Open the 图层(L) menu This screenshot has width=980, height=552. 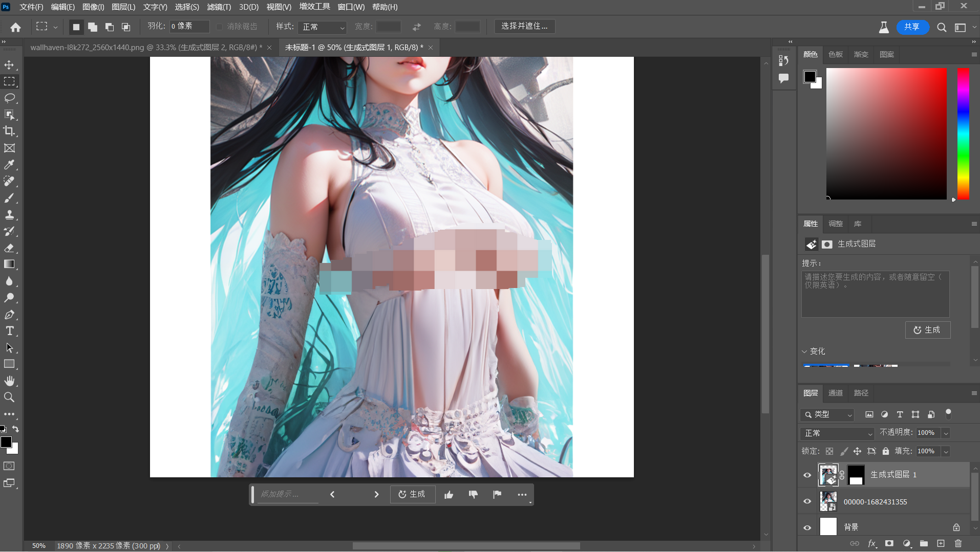[x=123, y=7]
